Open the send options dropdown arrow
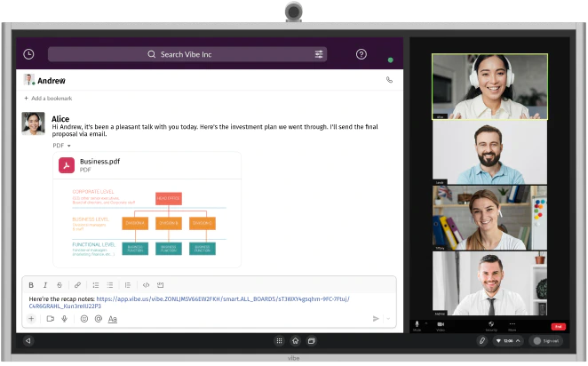The image size is (588, 366). click(x=388, y=318)
